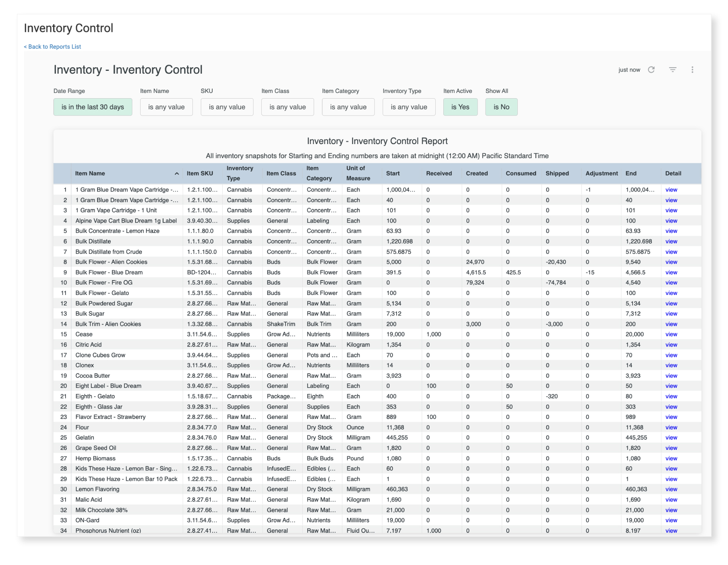Click the refresh report icon
Screen dimensions: 728x565
(651, 70)
